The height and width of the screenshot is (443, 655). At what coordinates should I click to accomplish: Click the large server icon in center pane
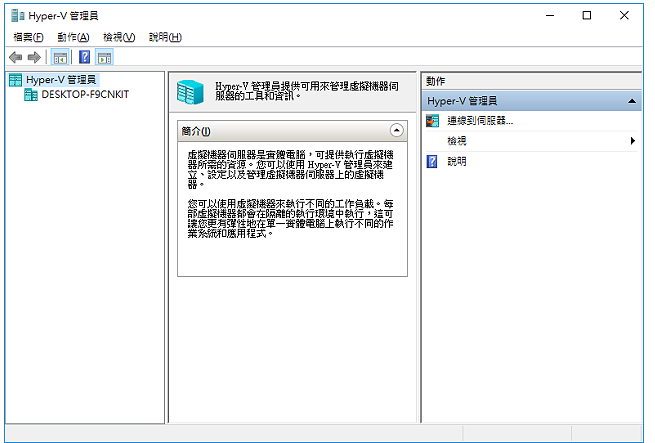(x=190, y=92)
